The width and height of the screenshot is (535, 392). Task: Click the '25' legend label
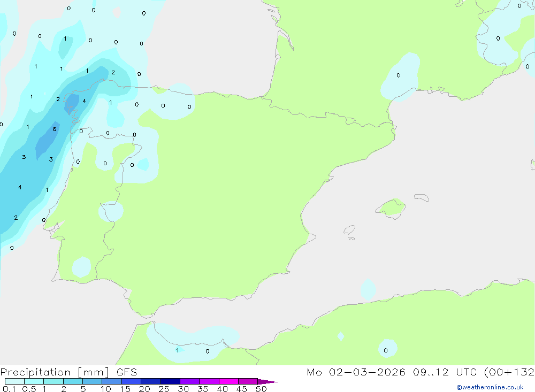pos(164,389)
